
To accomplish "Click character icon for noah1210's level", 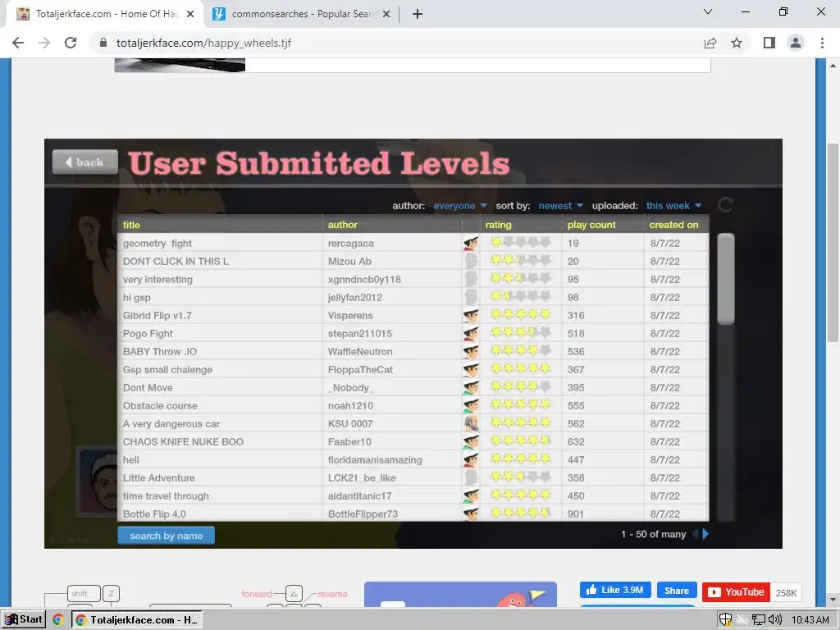I will coord(471,405).
